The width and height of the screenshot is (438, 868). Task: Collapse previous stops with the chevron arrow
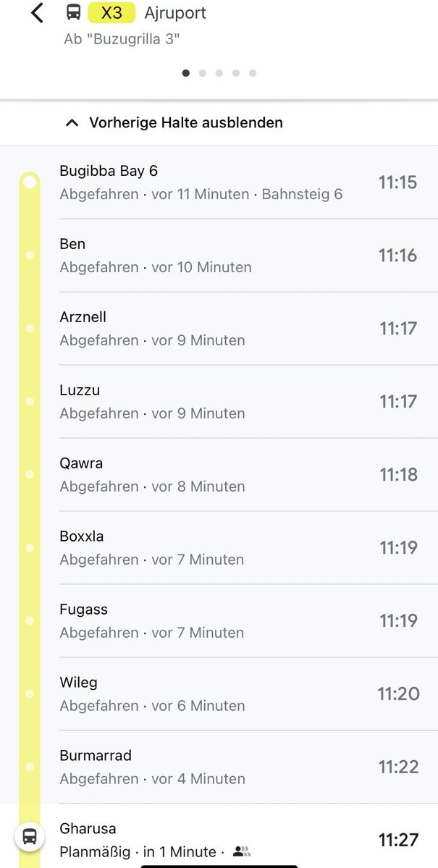tap(72, 123)
